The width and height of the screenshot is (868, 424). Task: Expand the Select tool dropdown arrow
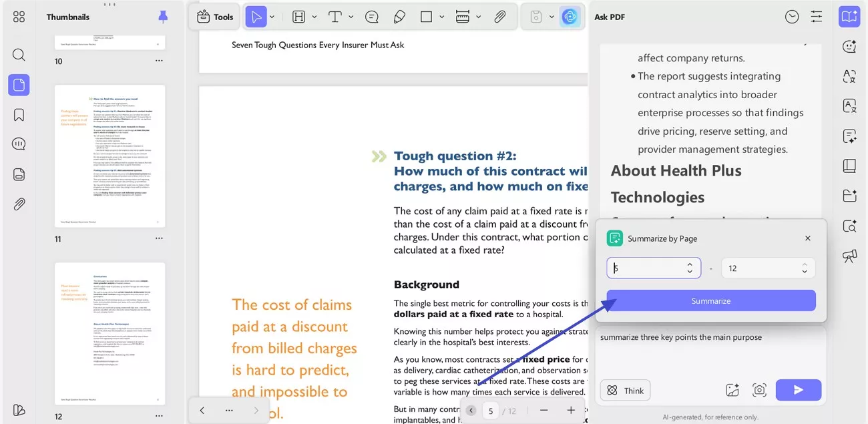271,16
